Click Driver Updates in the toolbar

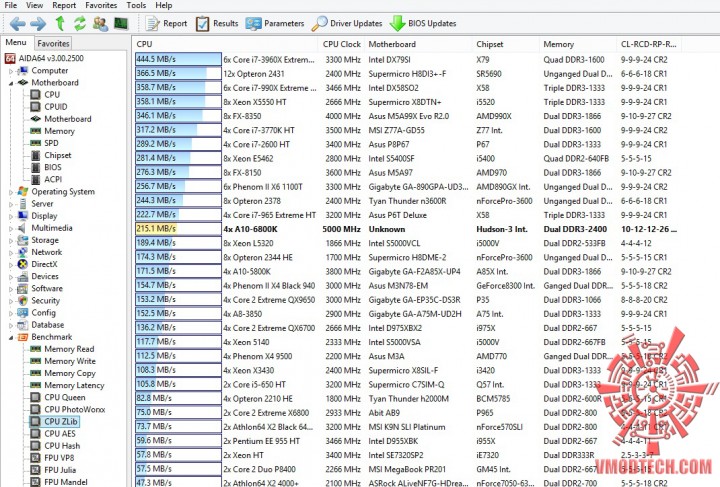(x=347, y=23)
